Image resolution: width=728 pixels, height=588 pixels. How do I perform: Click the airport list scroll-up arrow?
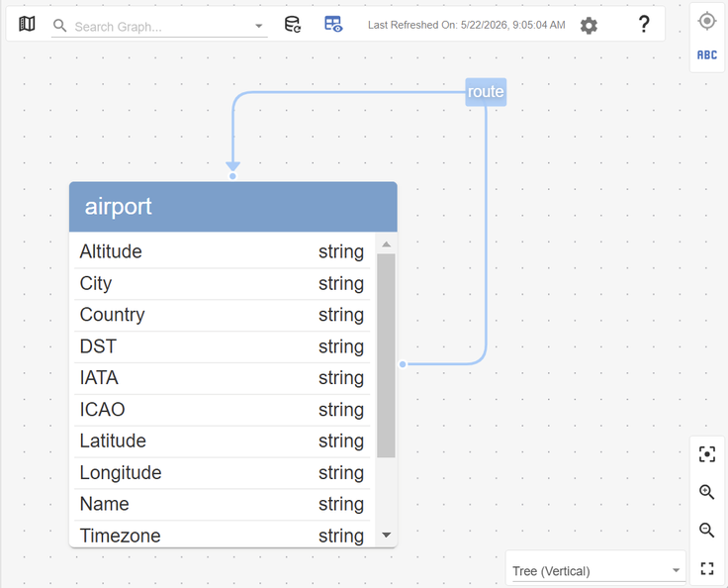click(386, 245)
